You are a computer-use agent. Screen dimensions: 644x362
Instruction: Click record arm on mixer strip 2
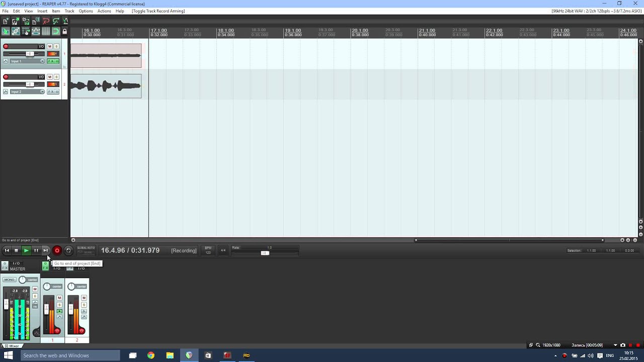(x=81, y=331)
